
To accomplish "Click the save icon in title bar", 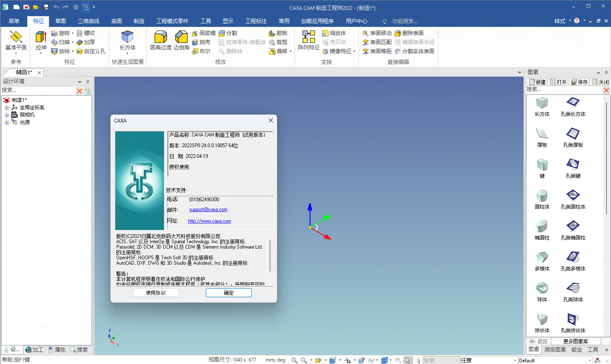I will tap(46, 7).
